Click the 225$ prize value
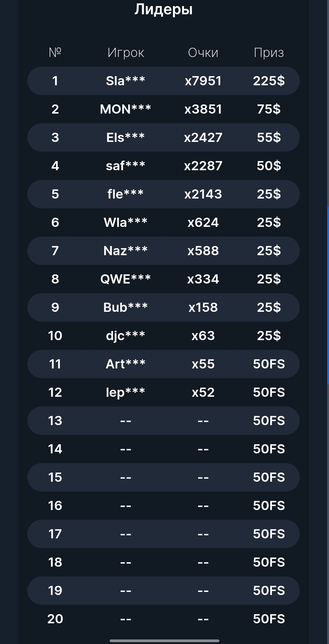 coord(269,81)
